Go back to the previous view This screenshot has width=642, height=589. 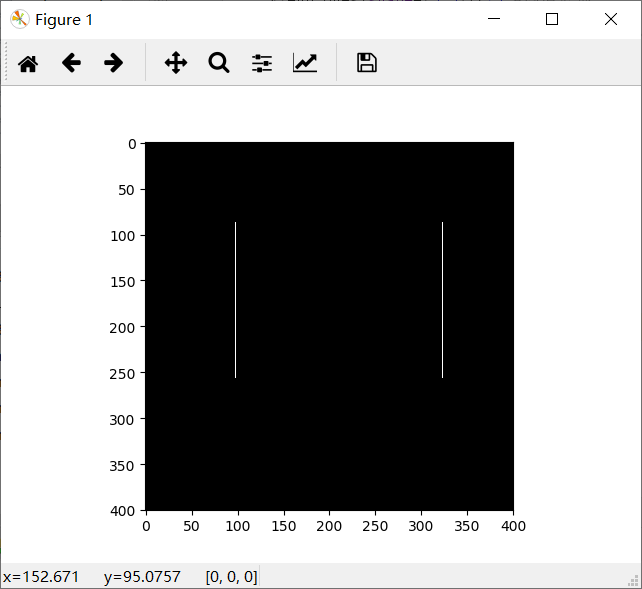pyautogui.click(x=71, y=63)
